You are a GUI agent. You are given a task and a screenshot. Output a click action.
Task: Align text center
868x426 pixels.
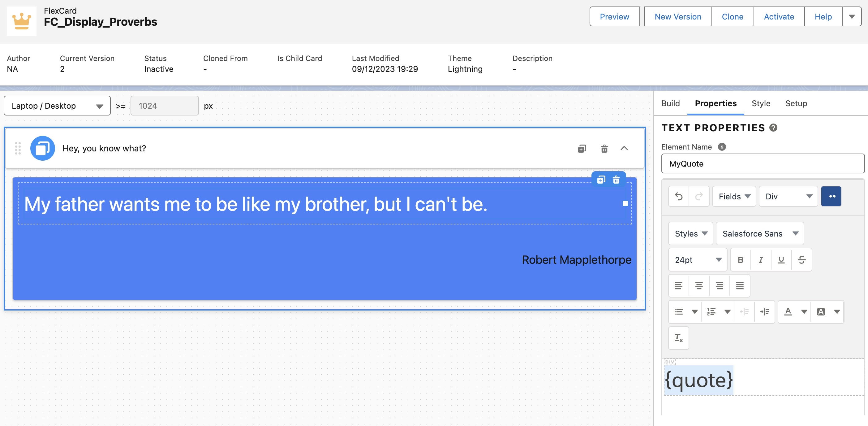point(699,286)
